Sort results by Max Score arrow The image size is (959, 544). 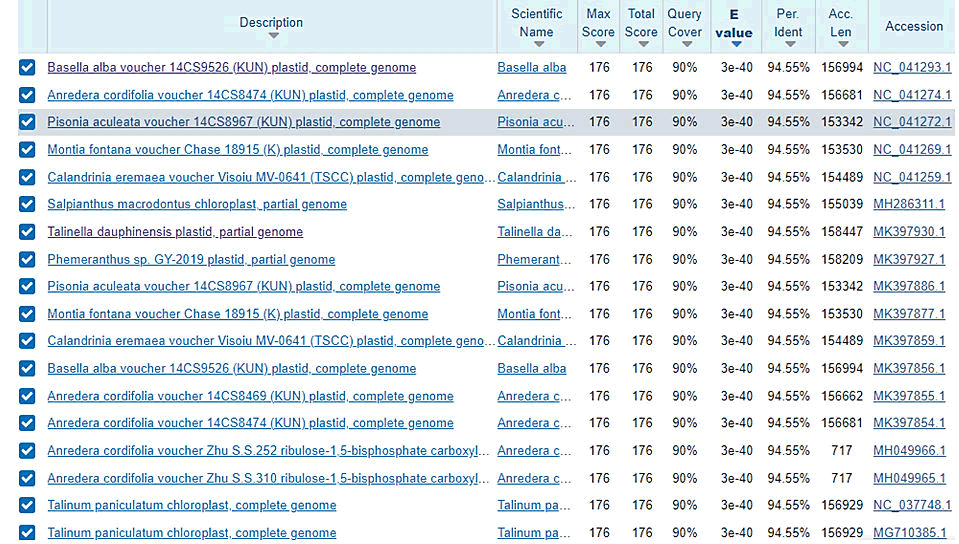point(598,45)
